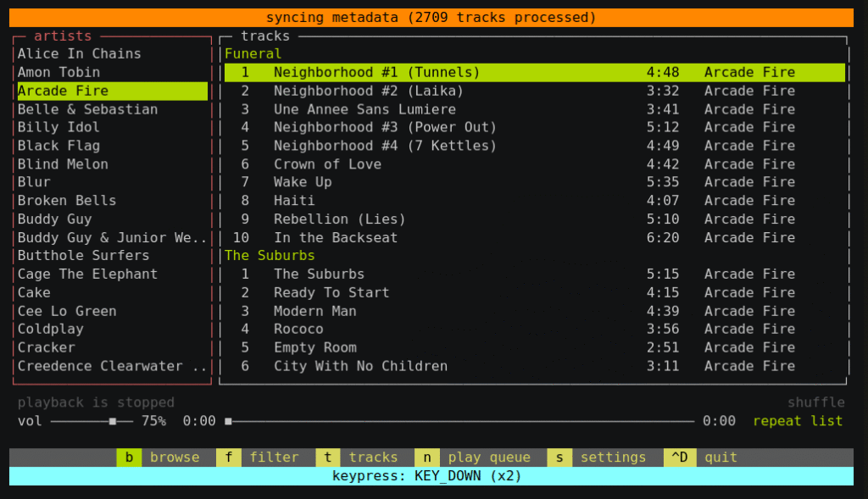This screenshot has height=499, width=868.
Task: Select Alice In Chains in the artists list
Action: tap(113, 53)
